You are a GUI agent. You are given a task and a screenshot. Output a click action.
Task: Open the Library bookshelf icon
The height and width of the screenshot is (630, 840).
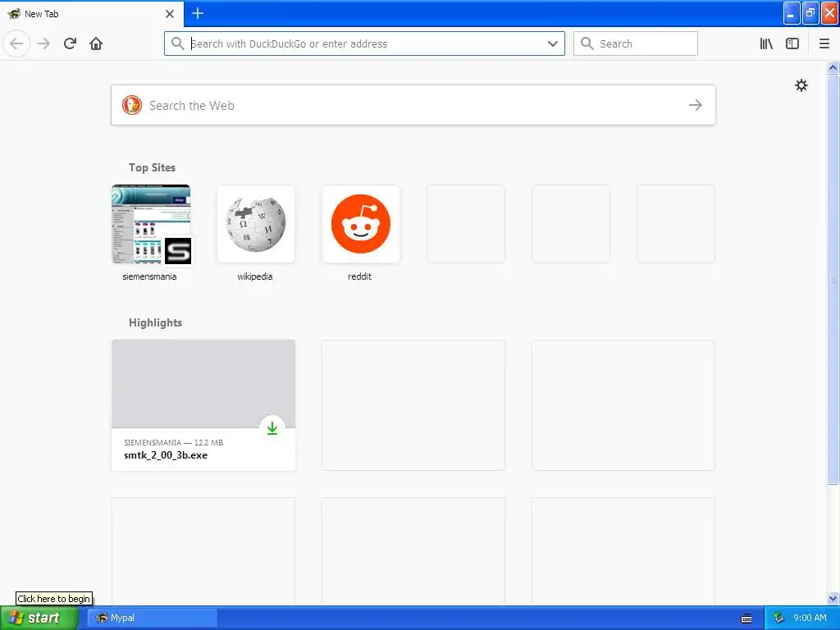(766, 43)
